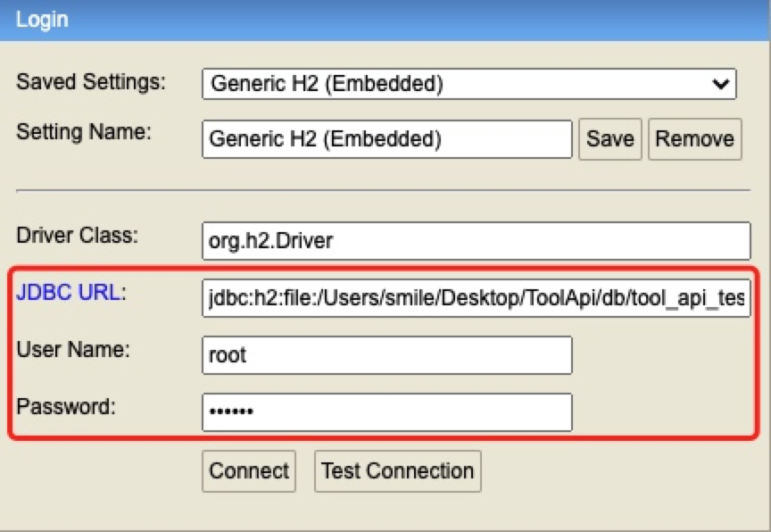Remove the saved setting
The height and width of the screenshot is (532, 771).
click(694, 139)
